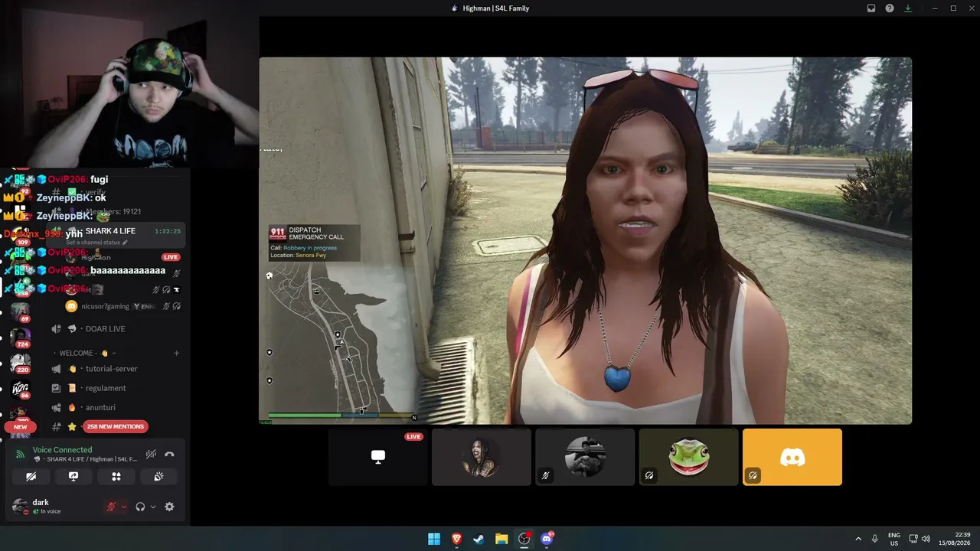Click the dark user avatar

(x=20, y=507)
